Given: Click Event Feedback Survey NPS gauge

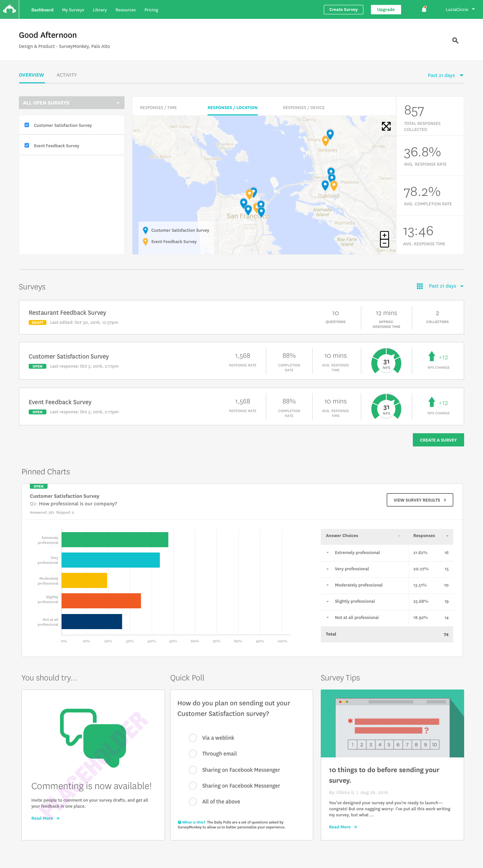Looking at the screenshot, I should [x=386, y=406].
